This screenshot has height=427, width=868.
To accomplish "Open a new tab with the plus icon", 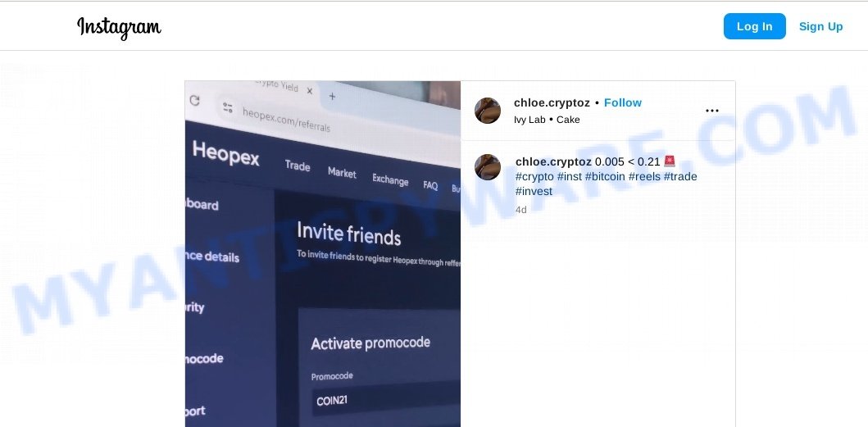I will (332, 97).
